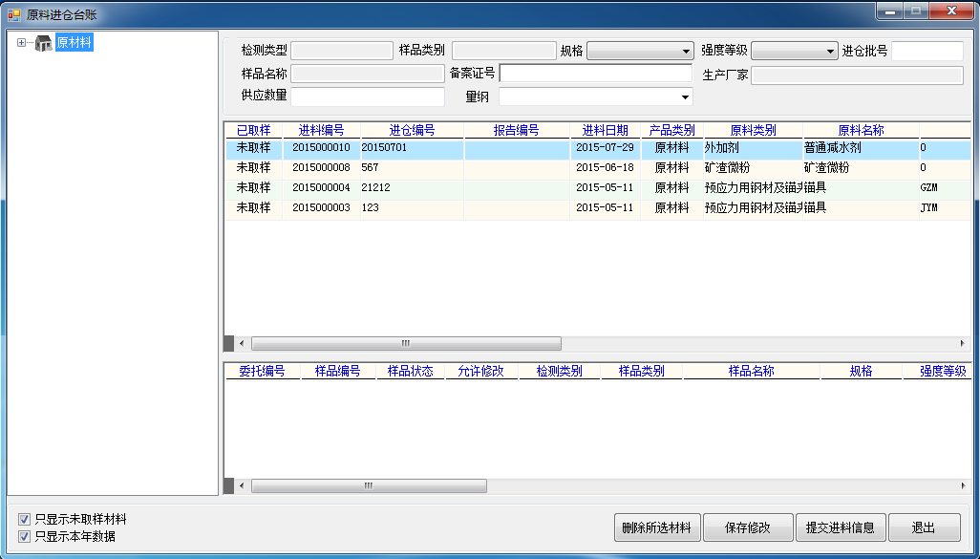The height and width of the screenshot is (559, 980).
Task: Uncheck the 只显示本年数据 checkbox
Action: 25,537
